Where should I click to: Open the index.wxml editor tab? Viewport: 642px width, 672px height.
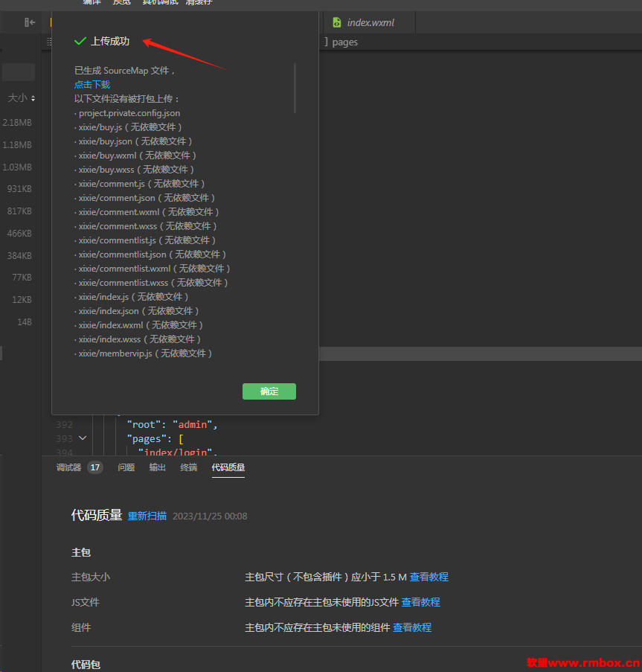pyautogui.click(x=369, y=22)
